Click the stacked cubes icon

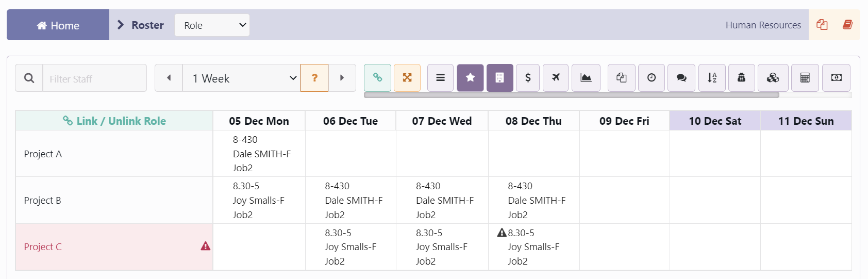pyautogui.click(x=773, y=78)
